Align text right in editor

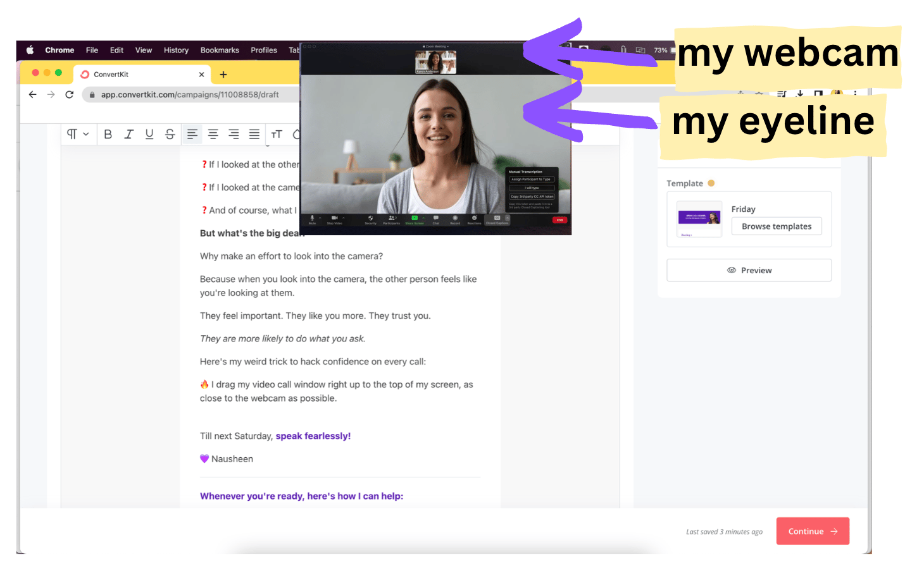234,134
